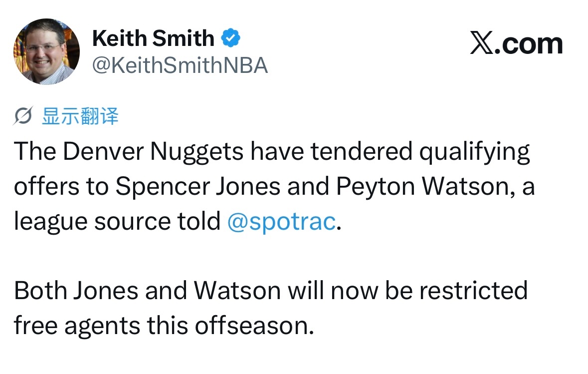Image resolution: width=588 pixels, height=374 pixels.
Task: Open Keith Smith's profile avatar photo
Action: [x=46, y=51]
